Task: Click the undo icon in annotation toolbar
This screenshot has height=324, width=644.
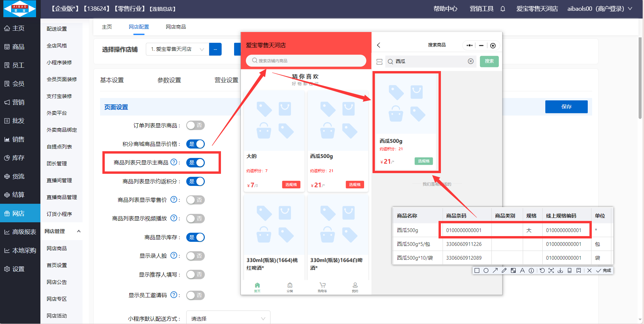Action: point(542,270)
